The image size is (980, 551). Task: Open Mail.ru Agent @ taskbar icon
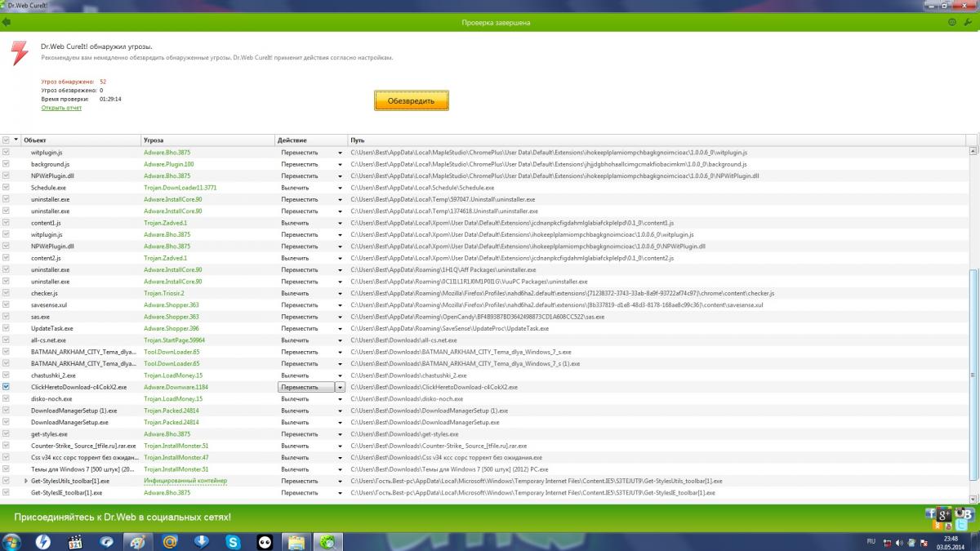(170, 541)
